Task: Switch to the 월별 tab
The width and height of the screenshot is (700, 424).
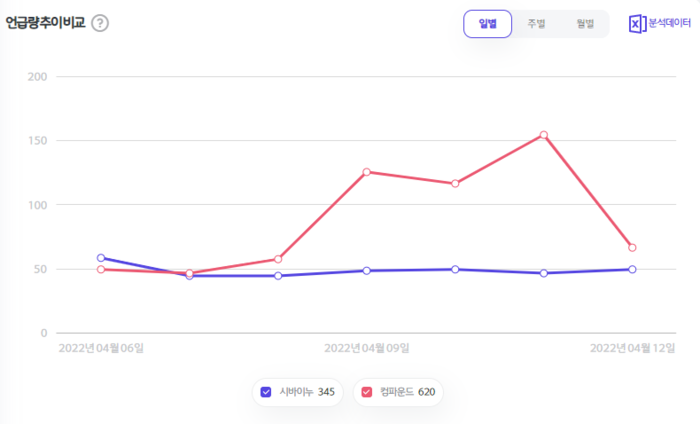Action: 585,23
